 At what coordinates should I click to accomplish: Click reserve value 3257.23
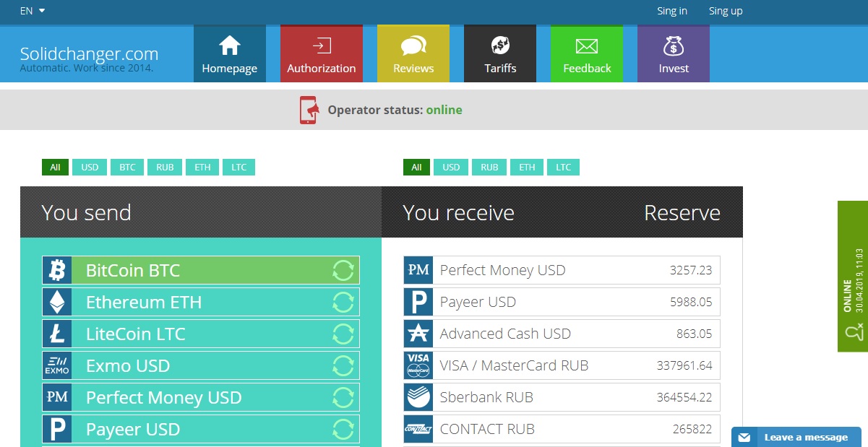click(691, 271)
